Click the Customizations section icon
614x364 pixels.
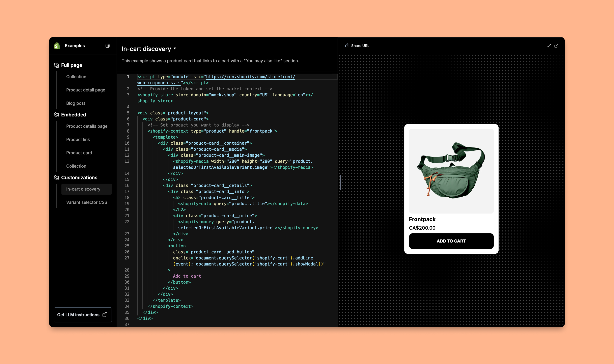(x=56, y=178)
